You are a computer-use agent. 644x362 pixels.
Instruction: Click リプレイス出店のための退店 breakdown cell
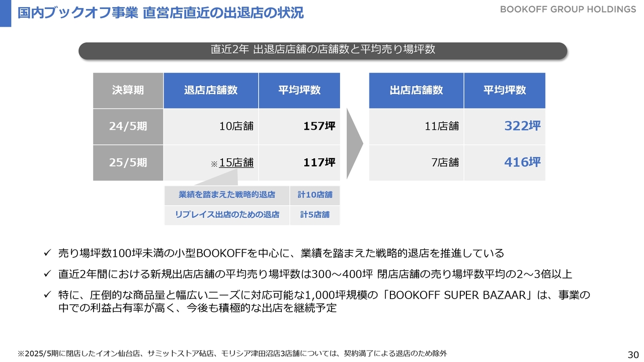click(227, 215)
